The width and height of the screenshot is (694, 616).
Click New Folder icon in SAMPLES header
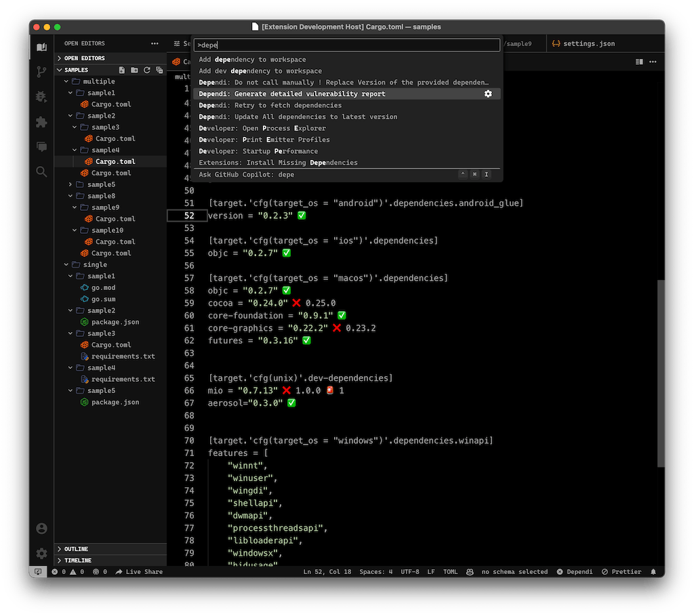pyautogui.click(x=135, y=70)
